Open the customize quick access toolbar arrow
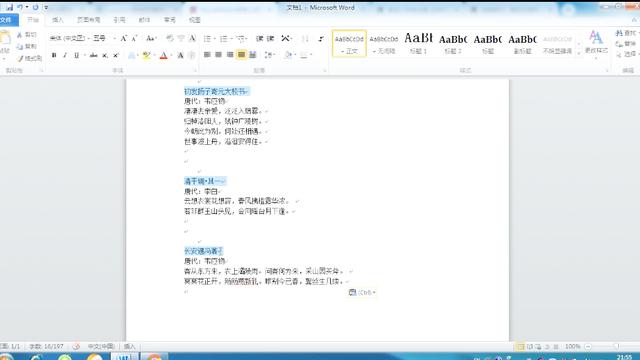640x360 pixels. click(46, 7)
